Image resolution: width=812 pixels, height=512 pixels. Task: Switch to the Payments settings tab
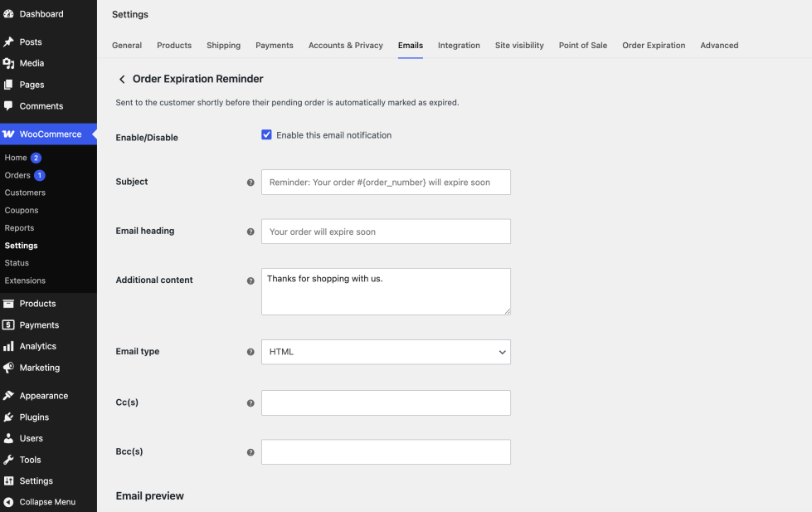point(275,45)
